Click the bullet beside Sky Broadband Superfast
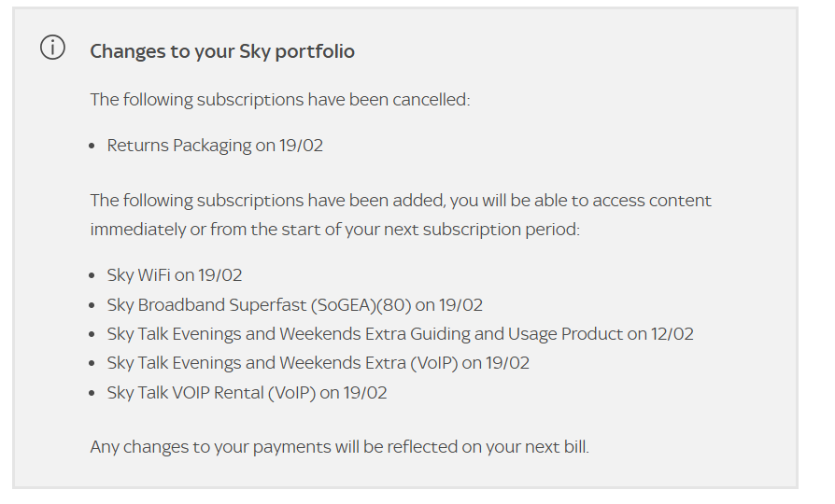 (x=93, y=306)
